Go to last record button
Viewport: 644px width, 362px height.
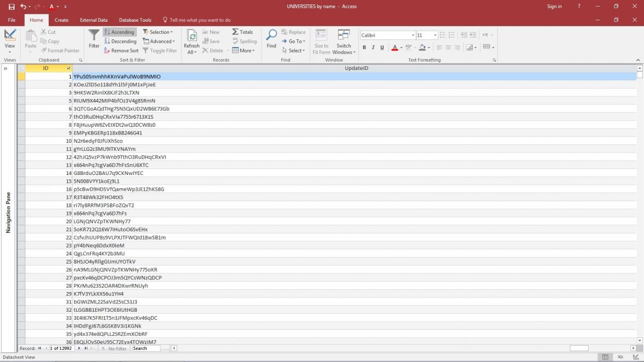click(86, 348)
